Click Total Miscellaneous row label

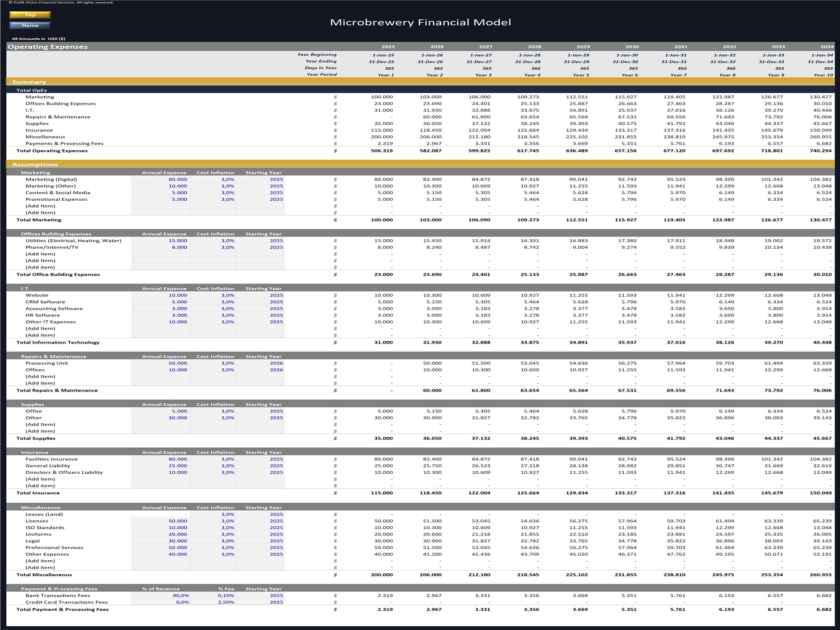[44, 575]
